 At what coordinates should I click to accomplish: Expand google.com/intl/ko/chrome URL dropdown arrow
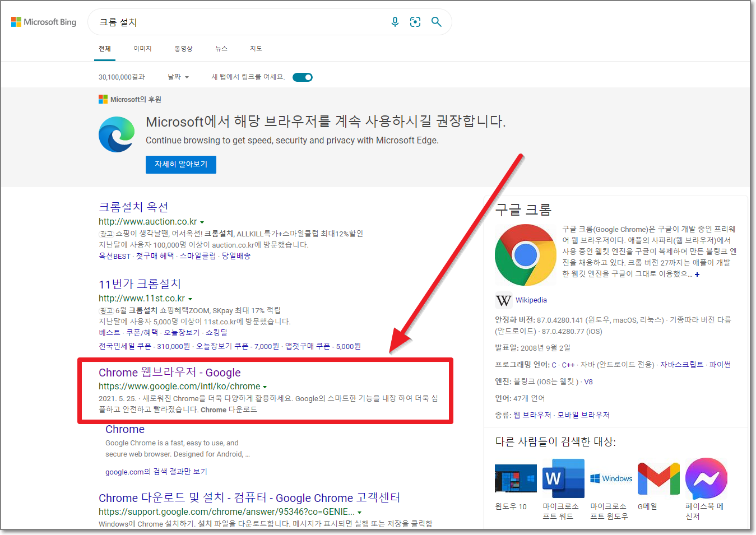[265, 387]
